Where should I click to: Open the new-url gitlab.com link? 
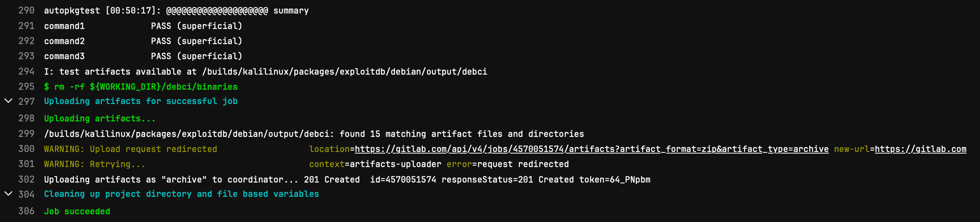pyautogui.click(x=920, y=149)
